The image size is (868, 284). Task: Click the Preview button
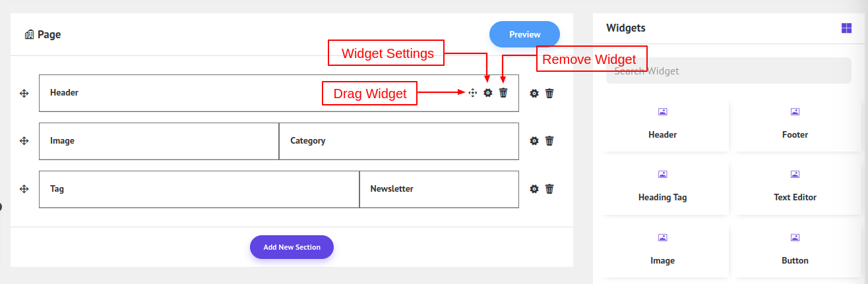tap(524, 34)
